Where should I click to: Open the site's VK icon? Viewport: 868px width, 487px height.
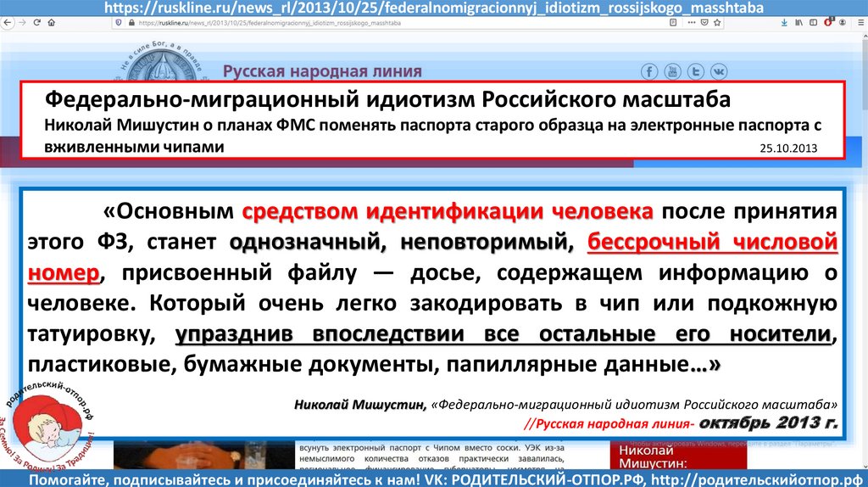[719, 71]
